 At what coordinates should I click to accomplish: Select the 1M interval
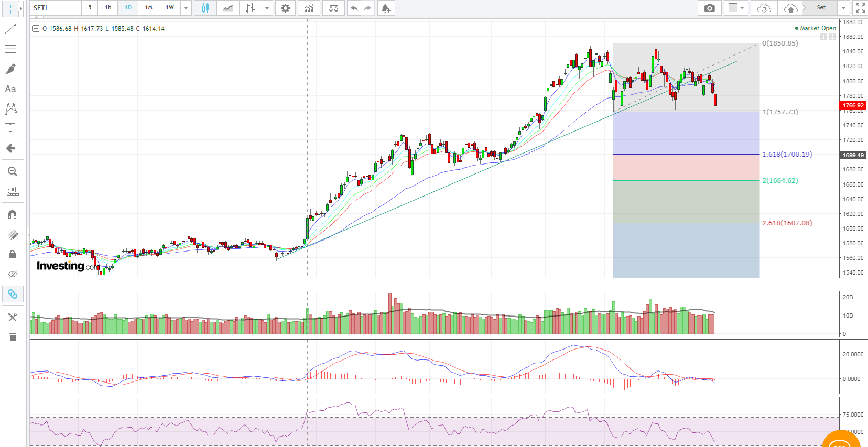[x=149, y=8]
